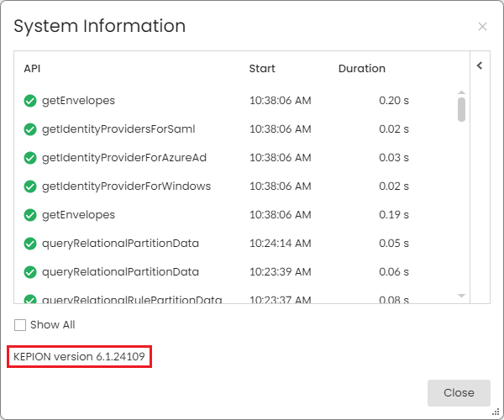This screenshot has width=504, height=420.
Task: Click the 10:24:14 AM start time
Action: pos(281,244)
